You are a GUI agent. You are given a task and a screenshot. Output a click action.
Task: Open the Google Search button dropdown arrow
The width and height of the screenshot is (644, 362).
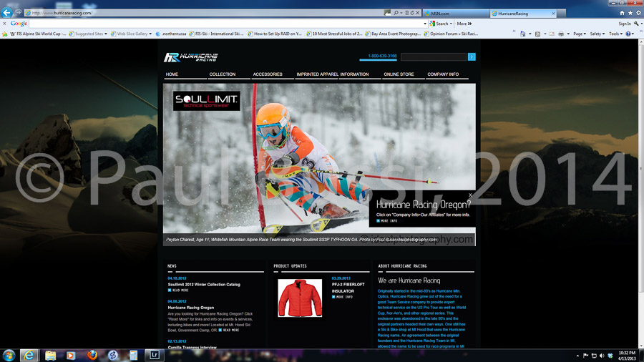(x=451, y=24)
